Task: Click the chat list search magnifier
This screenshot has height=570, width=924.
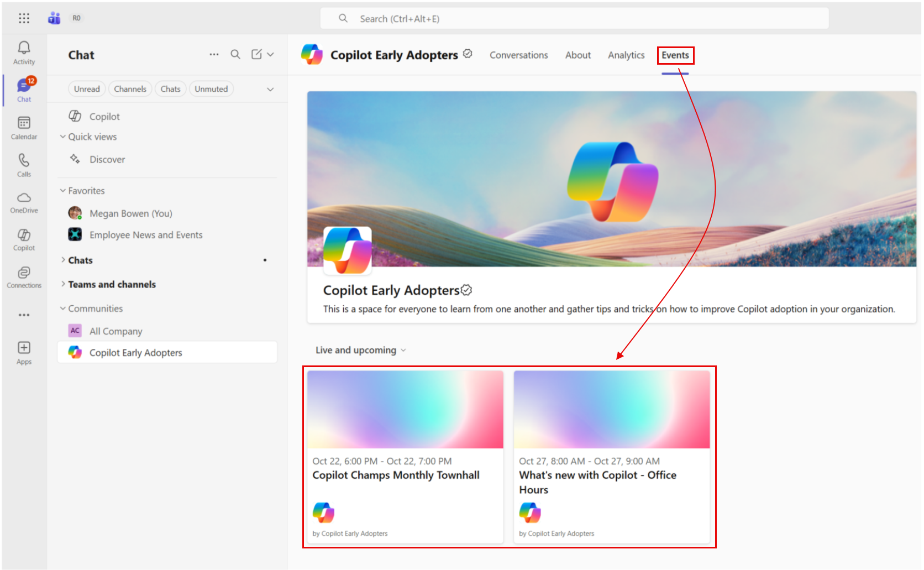Action: click(x=235, y=54)
